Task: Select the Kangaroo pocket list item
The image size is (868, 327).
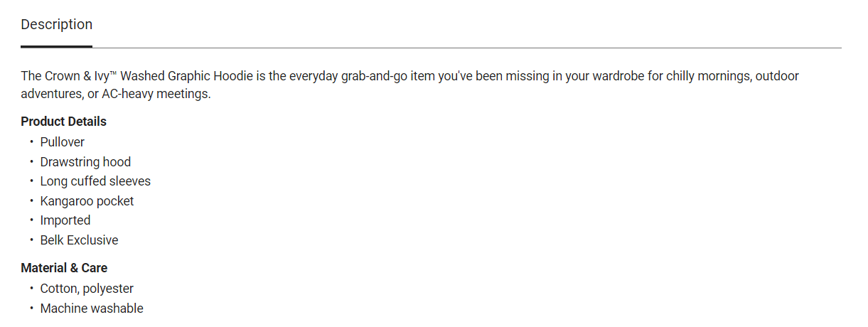Action: coord(87,201)
